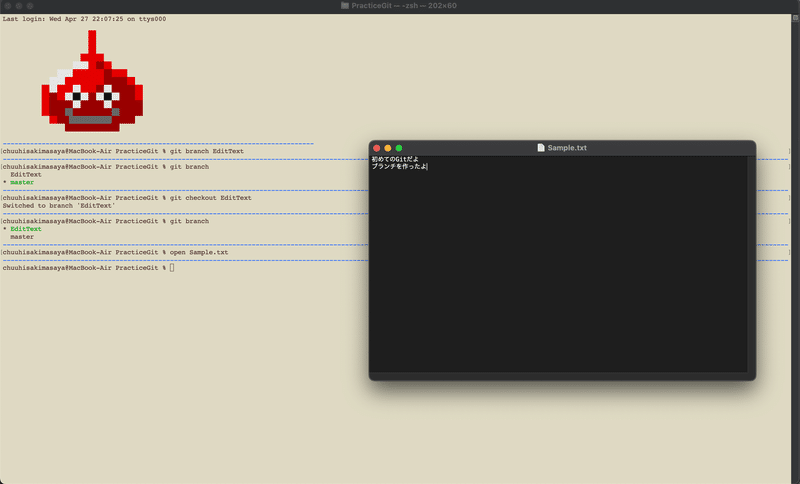Zoom the Sample.txt window with the green button
This screenshot has height=484, width=800.
coord(399,148)
